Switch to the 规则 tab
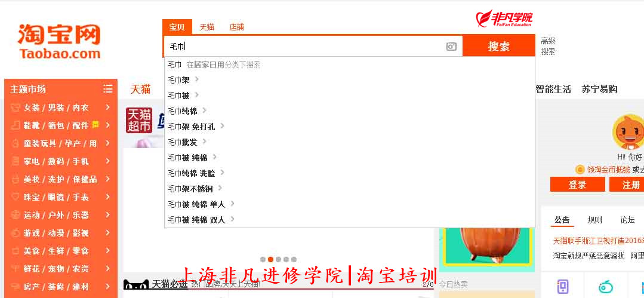The width and height of the screenshot is (644, 298). point(594,220)
